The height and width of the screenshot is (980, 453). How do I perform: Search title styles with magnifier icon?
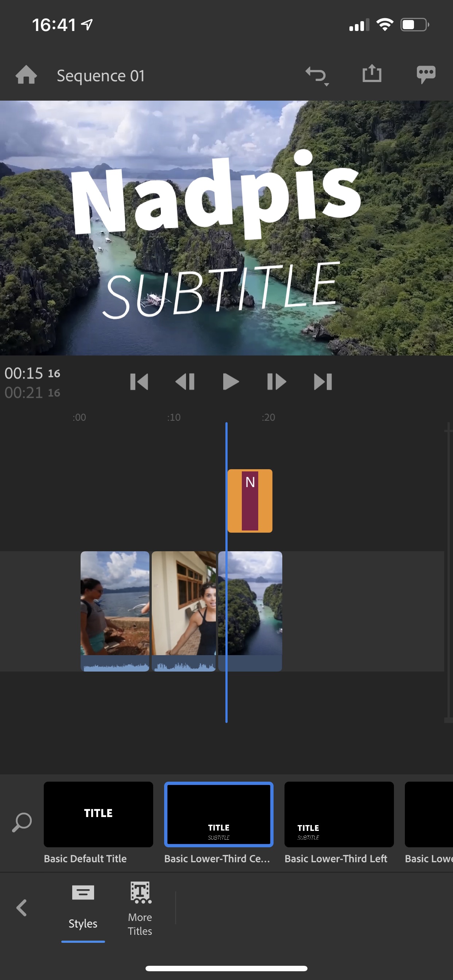pyautogui.click(x=22, y=822)
